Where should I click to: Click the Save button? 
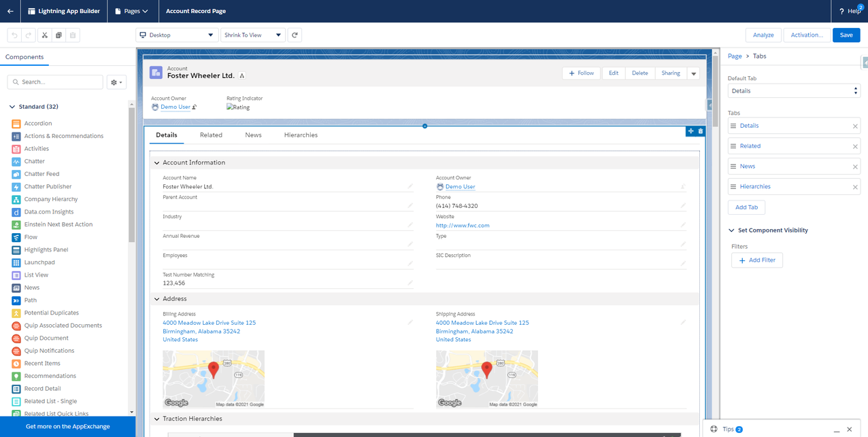click(x=846, y=35)
